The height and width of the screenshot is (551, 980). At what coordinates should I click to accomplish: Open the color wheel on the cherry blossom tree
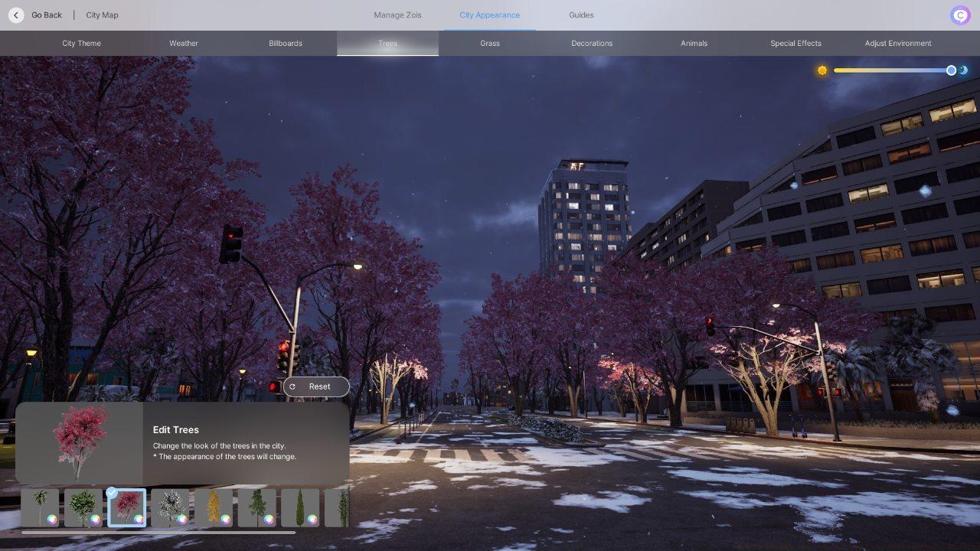pyautogui.click(x=139, y=519)
